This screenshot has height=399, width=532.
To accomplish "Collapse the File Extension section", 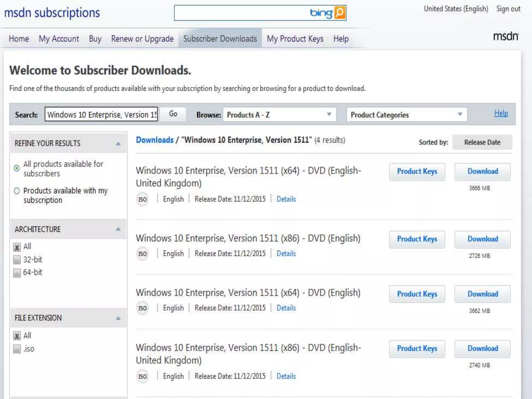I will tap(118, 318).
